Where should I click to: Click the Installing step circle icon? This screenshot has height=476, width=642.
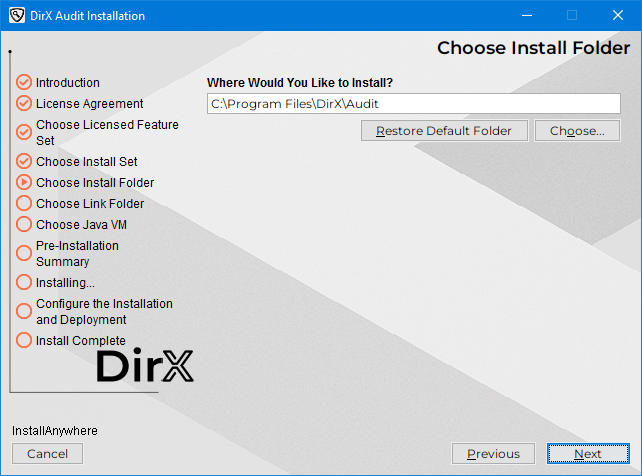[x=24, y=282]
